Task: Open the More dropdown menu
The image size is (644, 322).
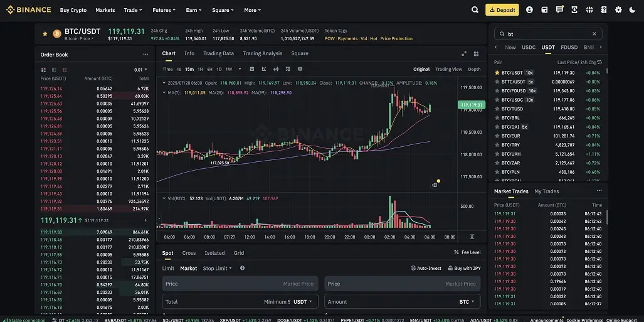Action: tap(253, 10)
